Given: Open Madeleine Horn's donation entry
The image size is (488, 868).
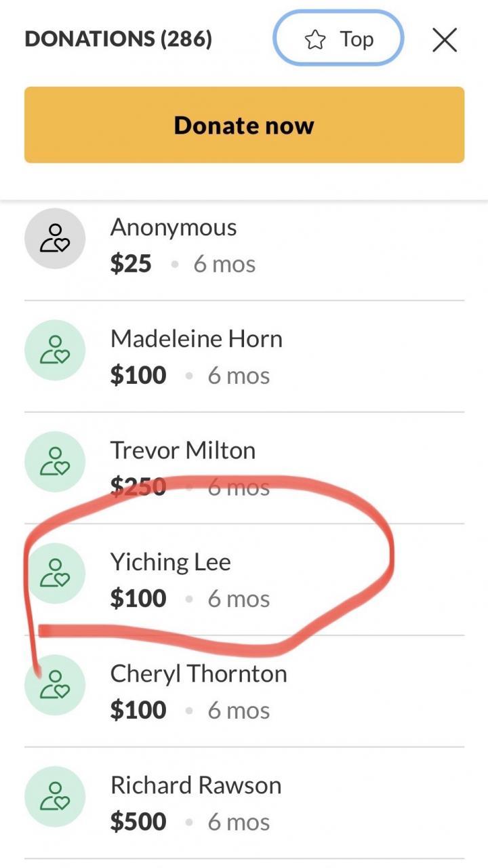Looking at the screenshot, I should (197, 338).
